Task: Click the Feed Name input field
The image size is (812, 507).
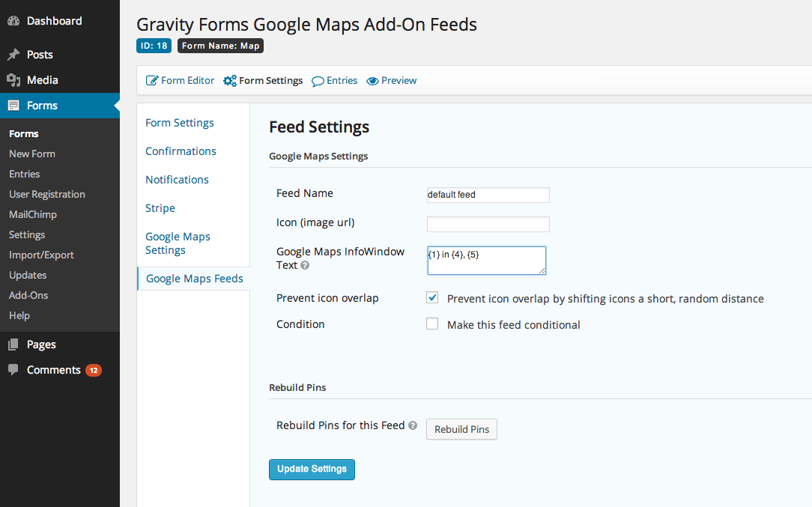Action: pyautogui.click(x=488, y=195)
